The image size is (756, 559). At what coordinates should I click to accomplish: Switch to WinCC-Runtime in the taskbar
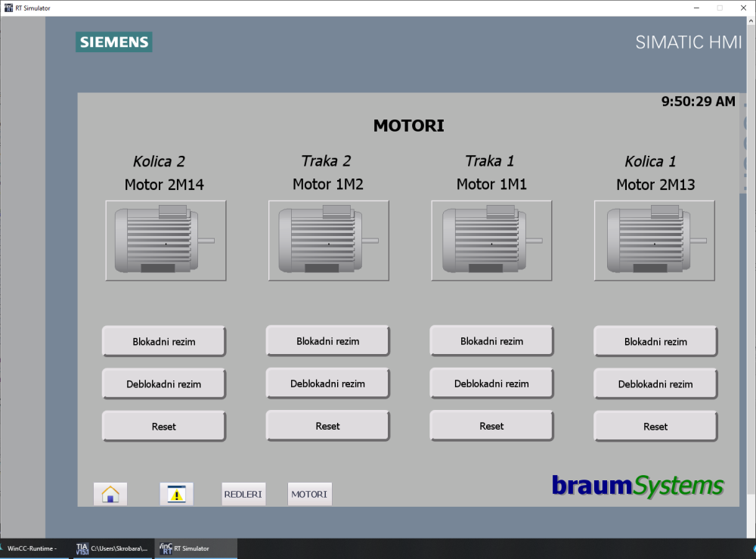[x=33, y=548]
